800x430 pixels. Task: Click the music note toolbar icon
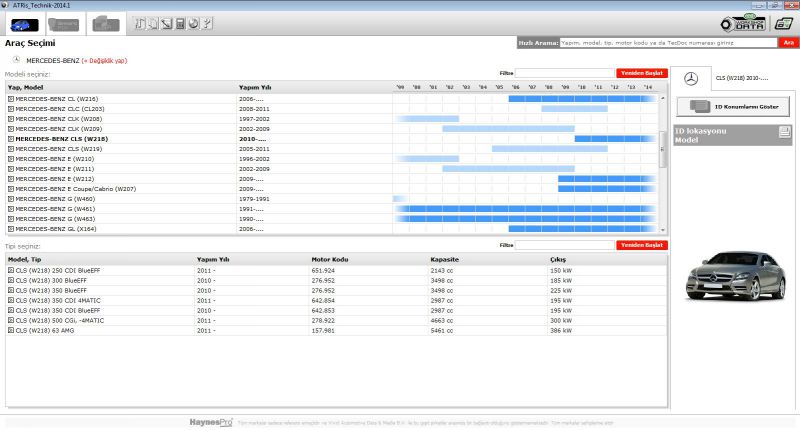(x=140, y=23)
